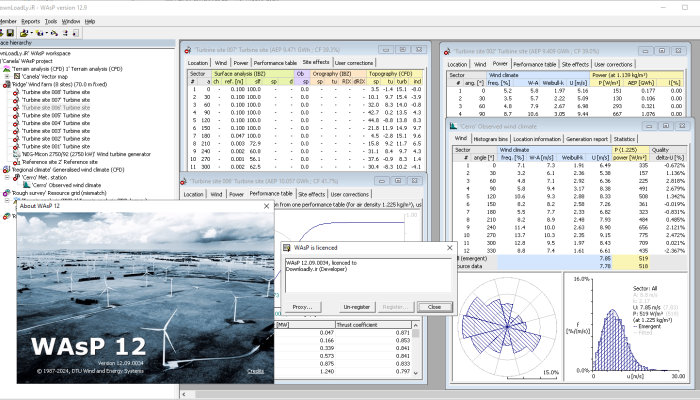Click the toolbar icon after the folder dropdown

[x=39, y=33]
